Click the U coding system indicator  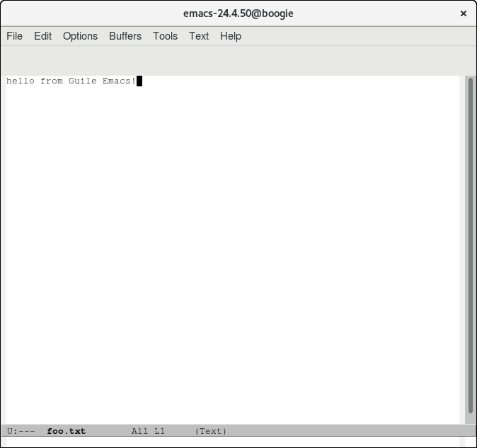10,431
